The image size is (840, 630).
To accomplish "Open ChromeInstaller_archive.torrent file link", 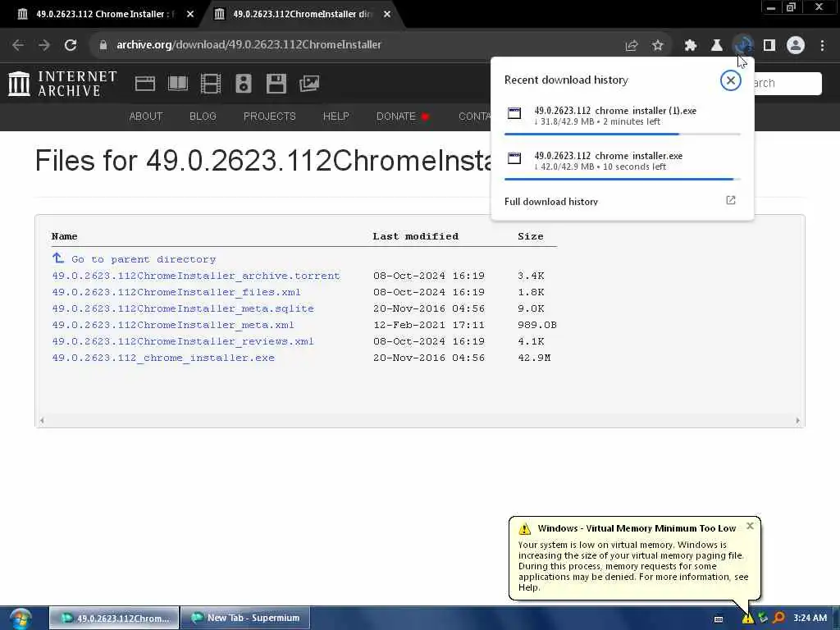I will point(195,276).
